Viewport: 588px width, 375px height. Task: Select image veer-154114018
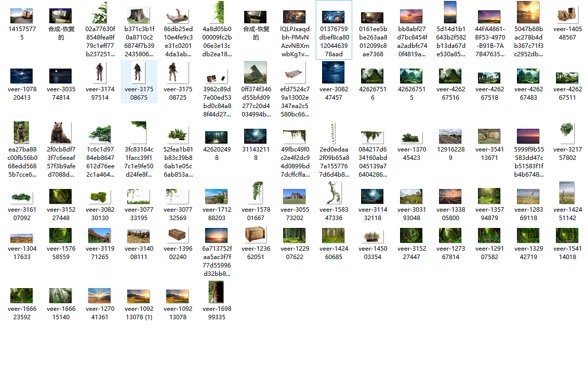pos(567,235)
